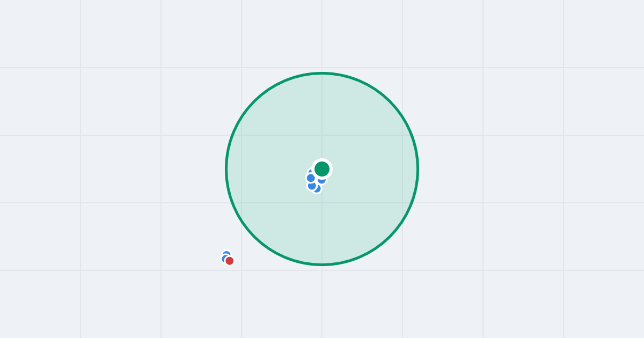Click inside the shaded circle above the green marker
The image size is (644, 338).
322,118
